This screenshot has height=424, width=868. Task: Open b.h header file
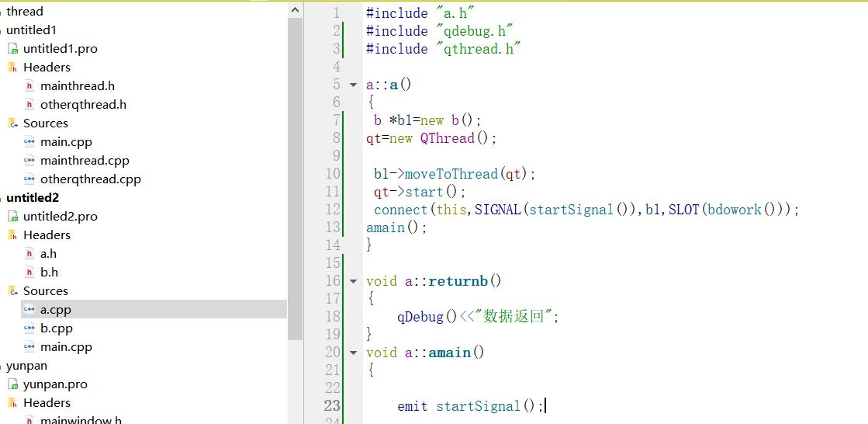(50, 273)
